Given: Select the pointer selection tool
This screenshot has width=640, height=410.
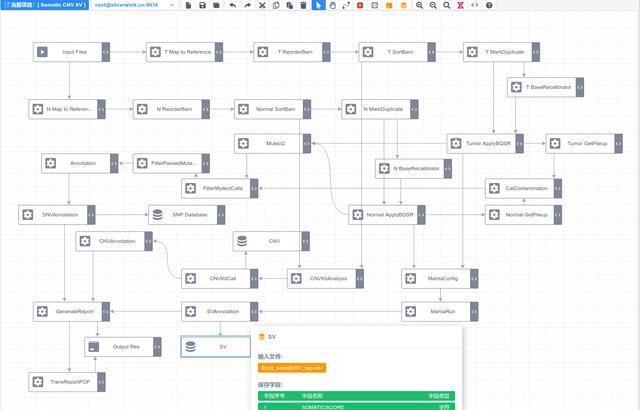Looking at the screenshot, I should [x=318, y=5].
